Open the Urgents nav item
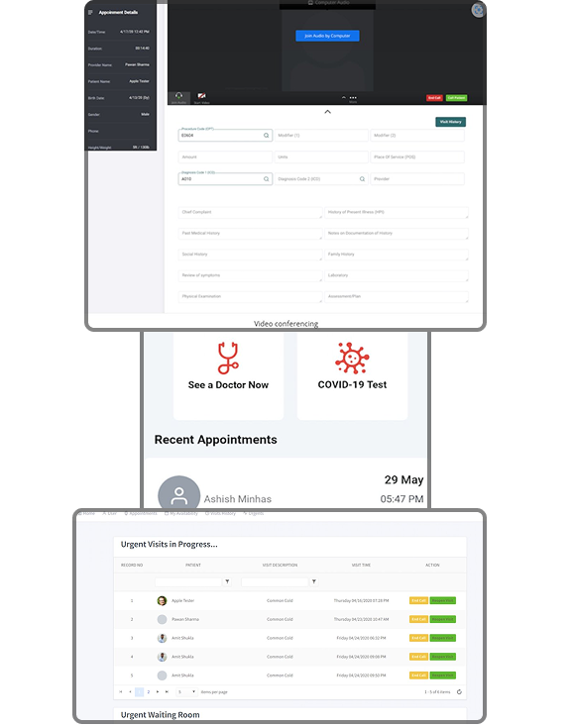The height and width of the screenshot is (728, 571). tap(254, 513)
